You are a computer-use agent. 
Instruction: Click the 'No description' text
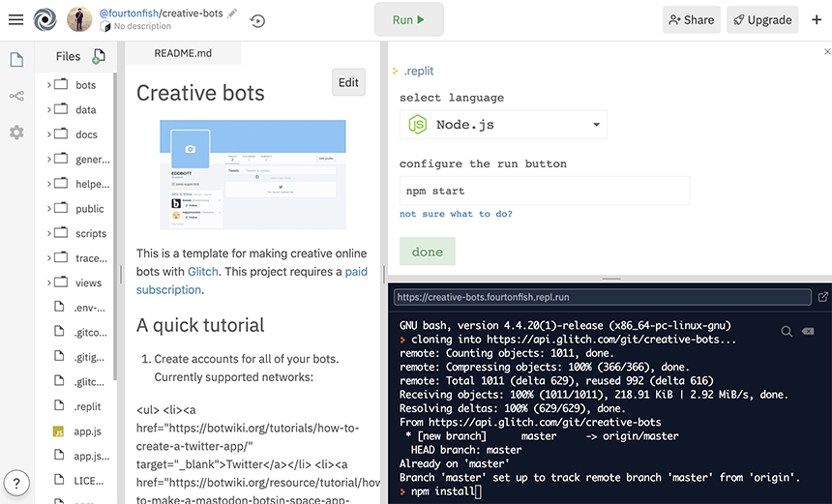142,26
